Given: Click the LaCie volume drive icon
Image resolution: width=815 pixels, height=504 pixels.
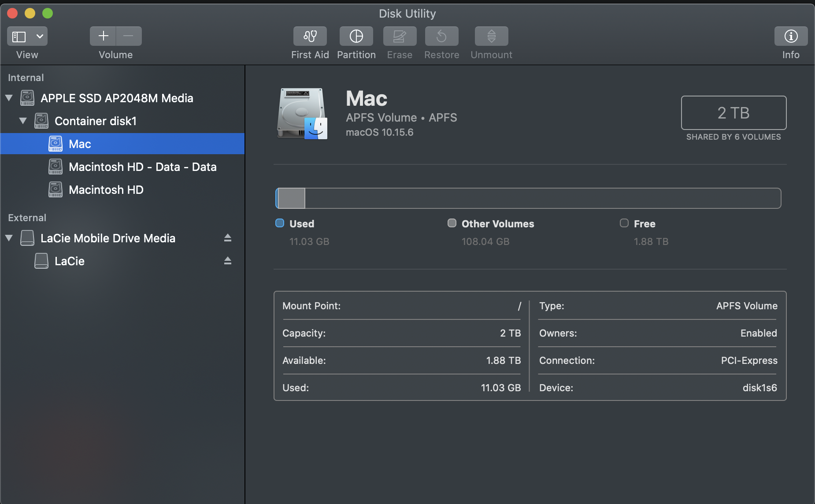Looking at the screenshot, I should pos(41,261).
